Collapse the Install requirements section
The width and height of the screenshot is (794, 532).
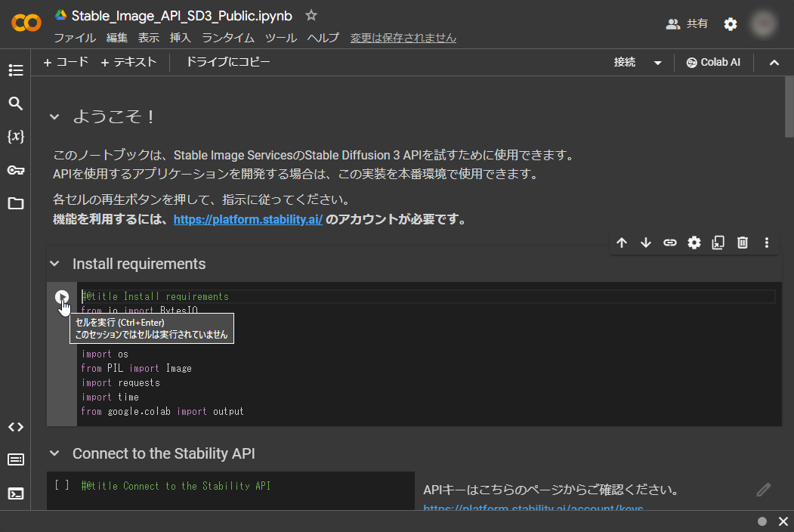(x=54, y=264)
